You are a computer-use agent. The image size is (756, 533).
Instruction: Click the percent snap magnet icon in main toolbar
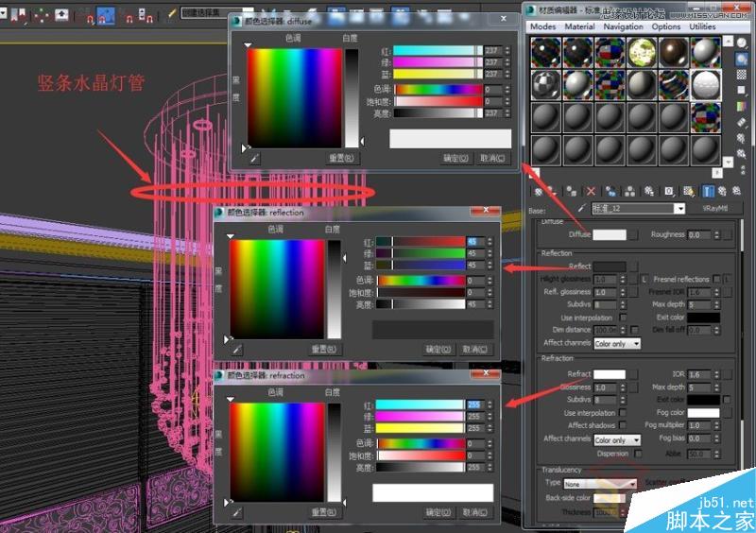[129, 16]
